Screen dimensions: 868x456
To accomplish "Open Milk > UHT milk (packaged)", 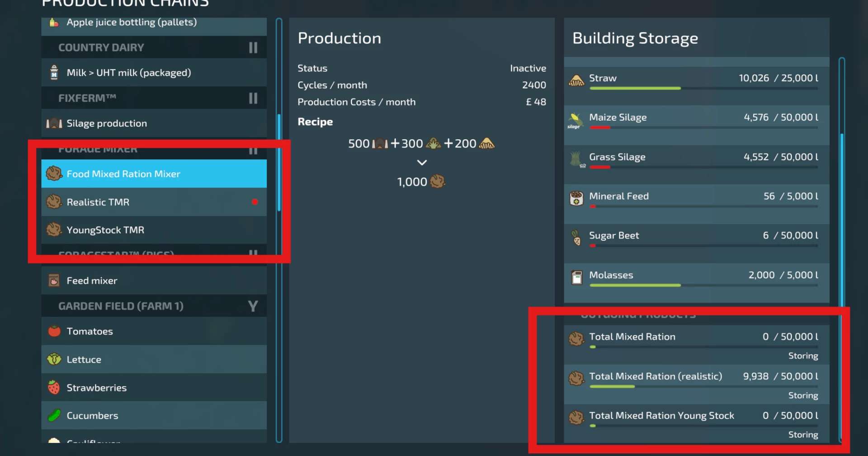I will point(154,73).
